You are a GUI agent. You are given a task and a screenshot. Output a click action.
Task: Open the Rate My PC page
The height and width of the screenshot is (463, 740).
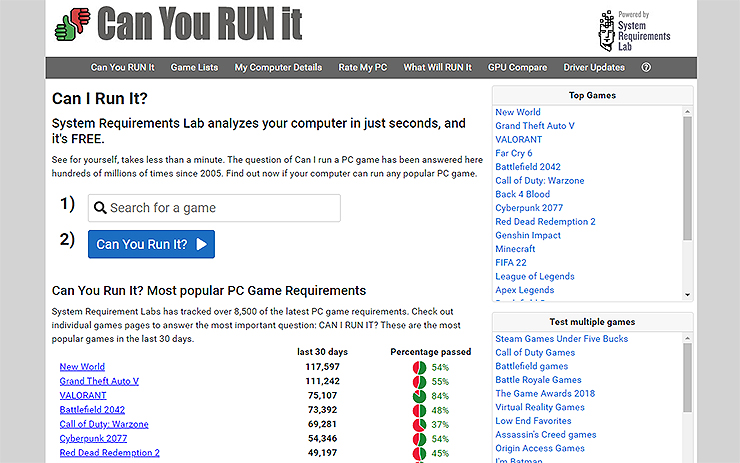[362, 67]
